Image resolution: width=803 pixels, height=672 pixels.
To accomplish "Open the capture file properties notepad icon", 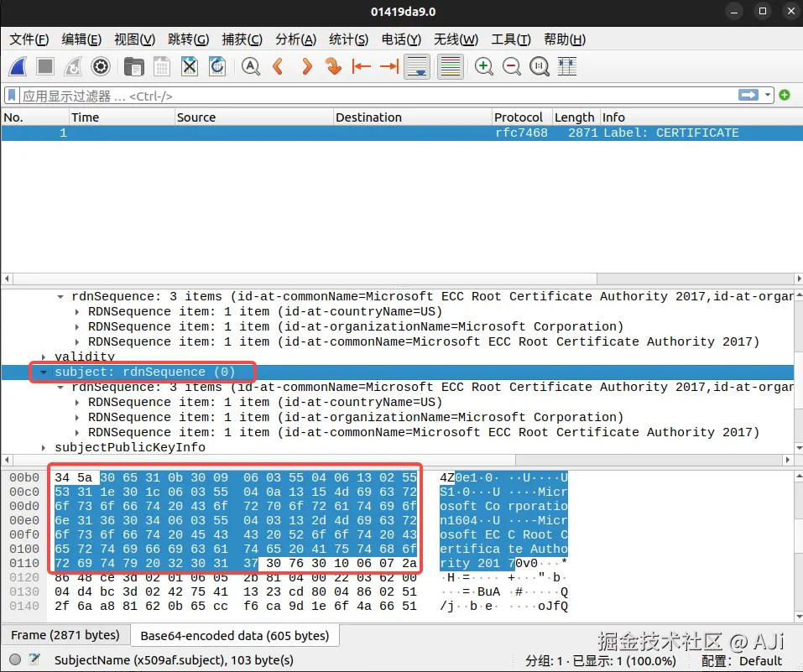I will point(35,659).
